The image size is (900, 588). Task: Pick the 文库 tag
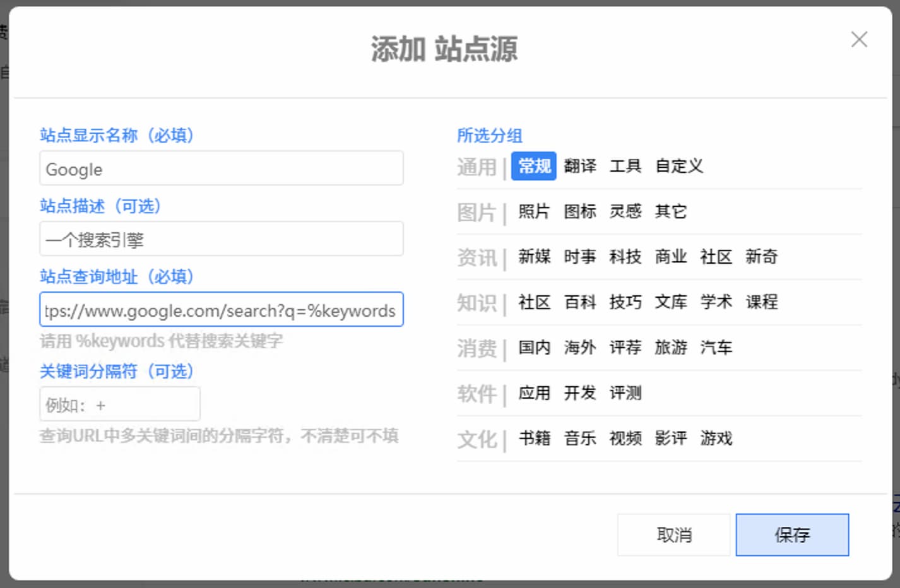point(671,302)
